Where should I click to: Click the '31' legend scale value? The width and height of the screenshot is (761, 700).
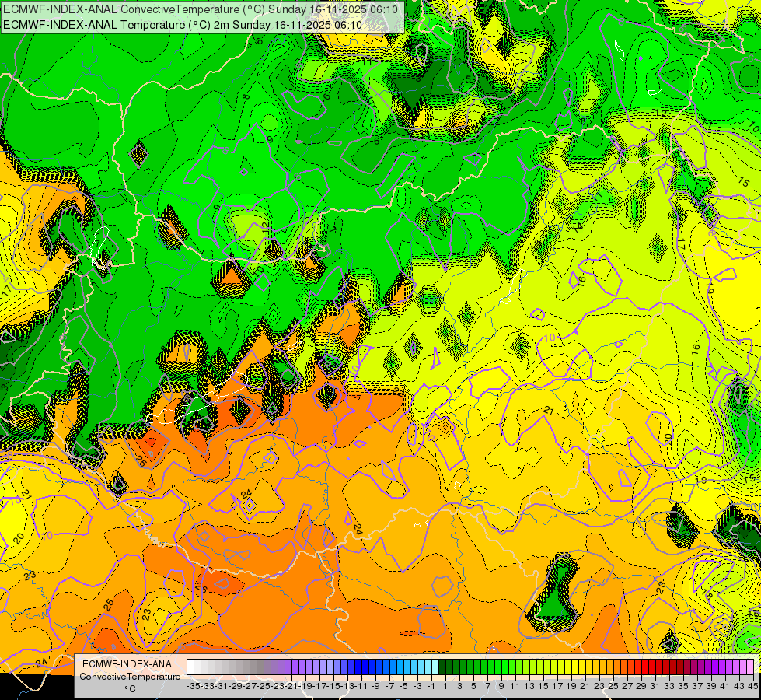655,687
